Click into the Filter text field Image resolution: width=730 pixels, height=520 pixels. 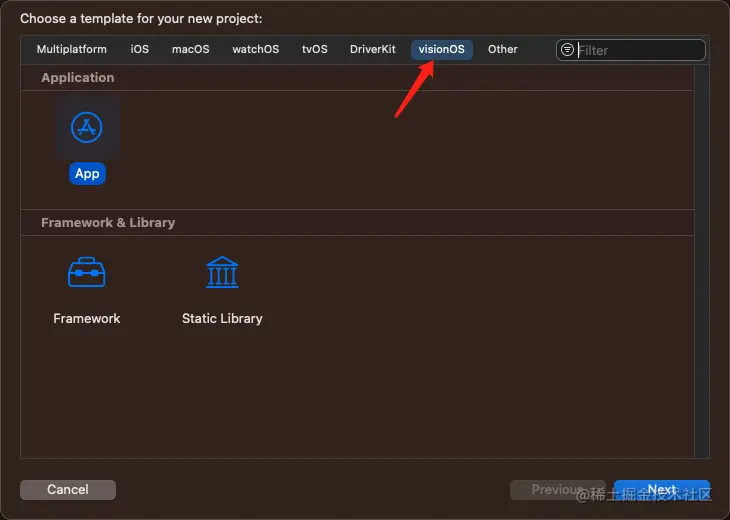tap(631, 50)
